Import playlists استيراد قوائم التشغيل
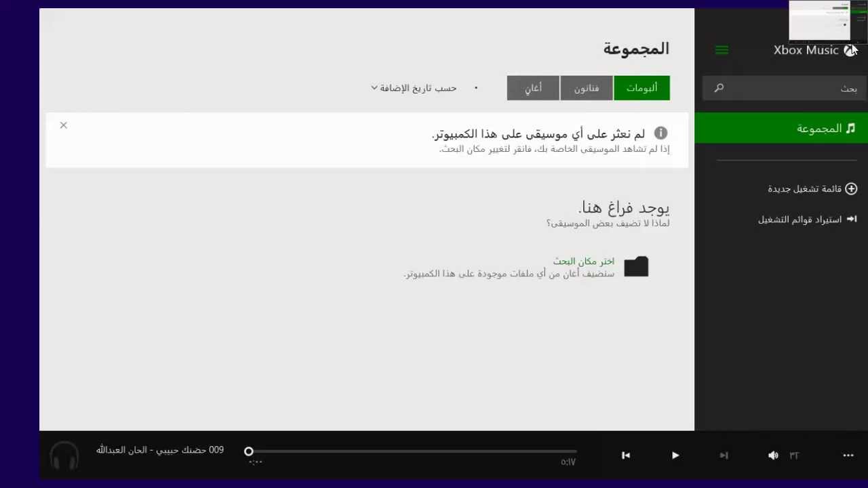Viewport: 868px width, 488px height. (x=800, y=220)
